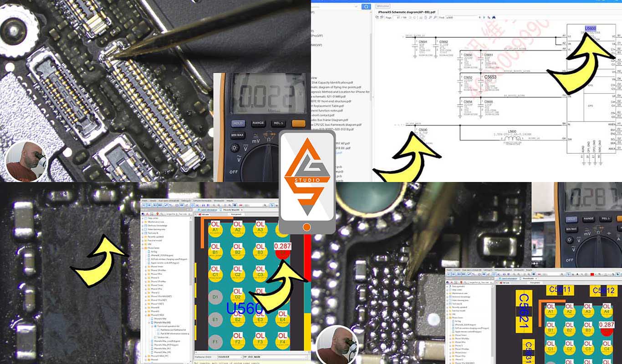Click pad B1 in the right bitmap window
This screenshot has height=364, width=622.
pyautogui.click(x=551, y=330)
